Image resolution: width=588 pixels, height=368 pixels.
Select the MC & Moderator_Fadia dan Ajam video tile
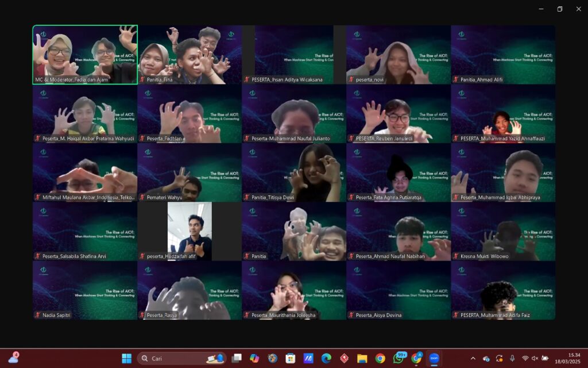pyautogui.click(x=85, y=55)
